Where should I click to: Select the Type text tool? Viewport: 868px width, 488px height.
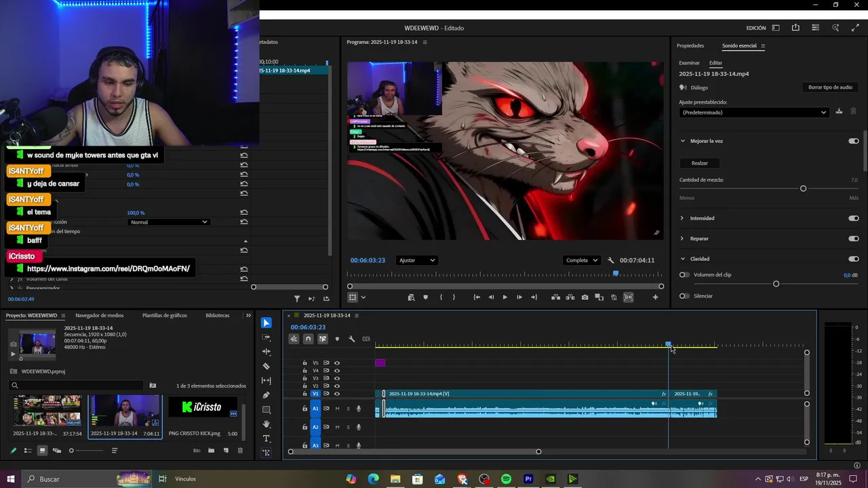click(267, 439)
